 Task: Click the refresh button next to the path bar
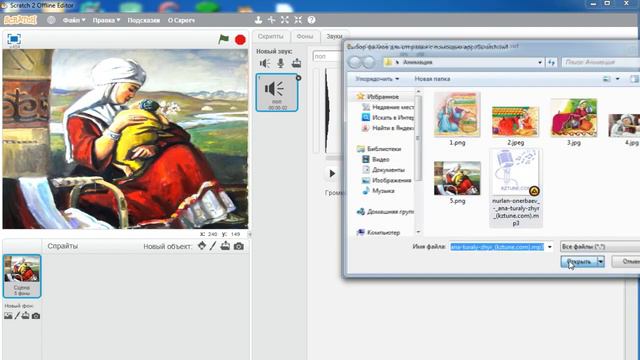click(x=551, y=62)
